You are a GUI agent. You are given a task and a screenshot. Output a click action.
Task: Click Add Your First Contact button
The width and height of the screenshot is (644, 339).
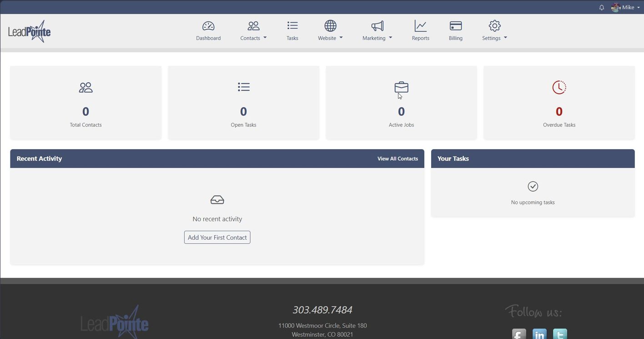click(217, 238)
